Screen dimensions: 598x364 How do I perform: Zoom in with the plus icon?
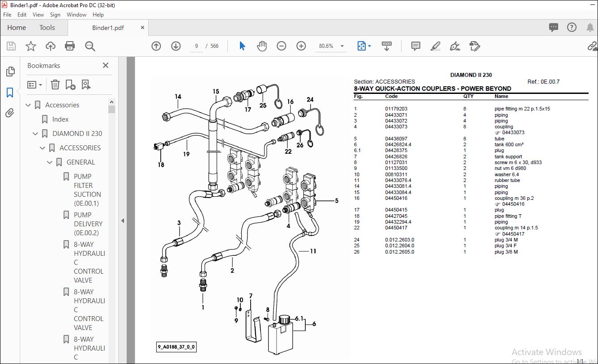[301, 46]
